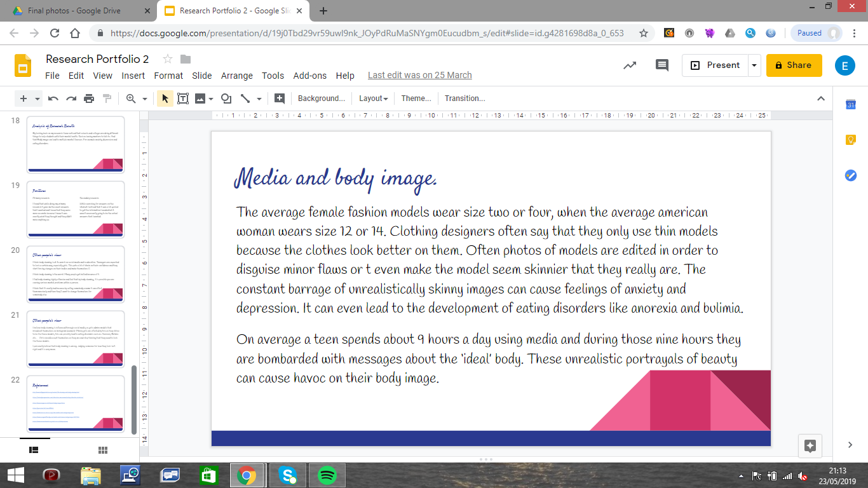Click the Redo arrow in toolbar
The image size is (868, 488).
click(x=71, y=98)
